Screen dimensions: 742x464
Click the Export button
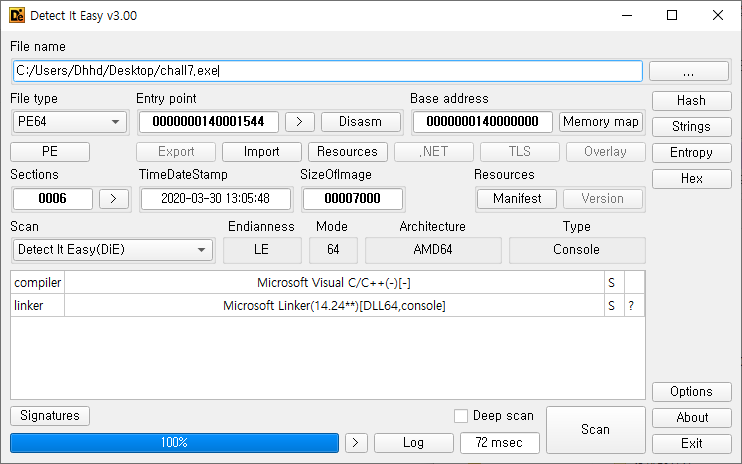pos(176,152)
